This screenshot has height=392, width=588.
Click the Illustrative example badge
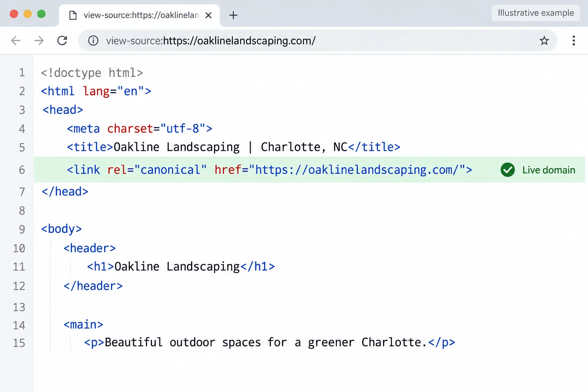tap(536, 13)
